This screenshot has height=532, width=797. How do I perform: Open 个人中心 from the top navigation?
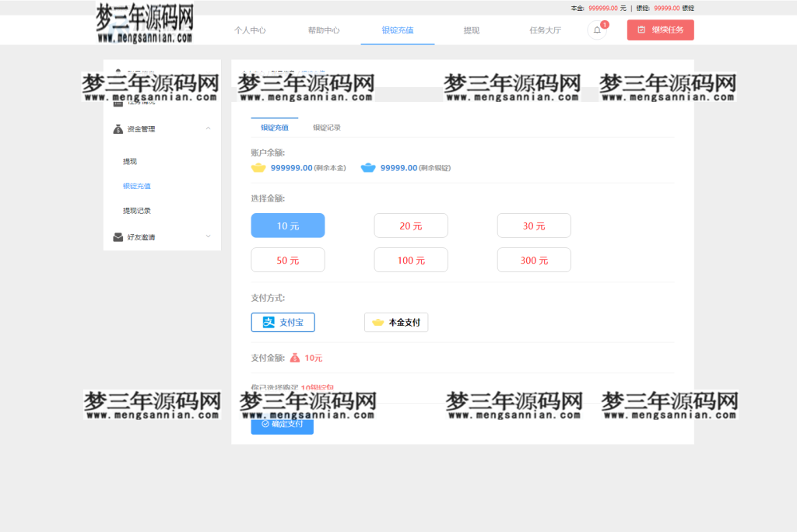(251, 30)
